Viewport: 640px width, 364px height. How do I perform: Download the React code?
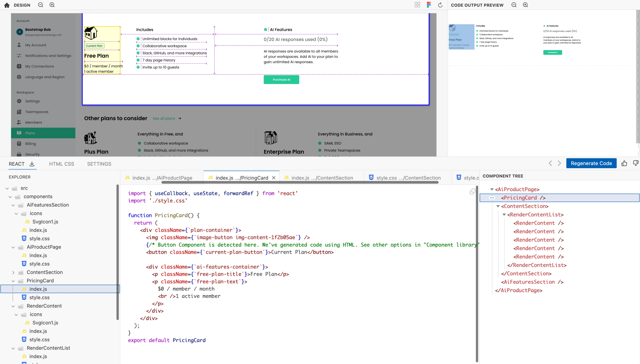(x=32, y=164)
